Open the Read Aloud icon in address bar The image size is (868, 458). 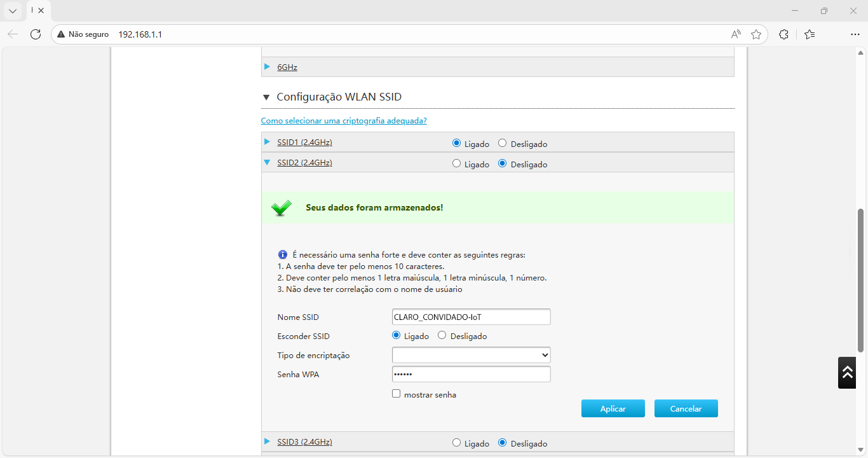pos(736,34)
